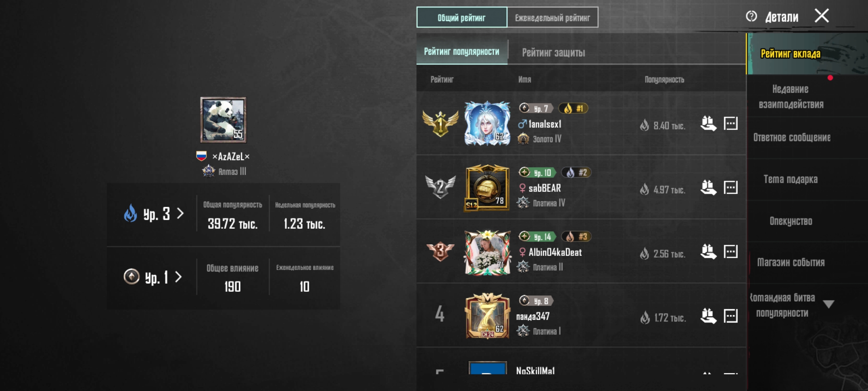Select the Рейтинг популярности tab
Image resolution: width=868 pixels, height=391 pixels.
[x=461, y=51]
